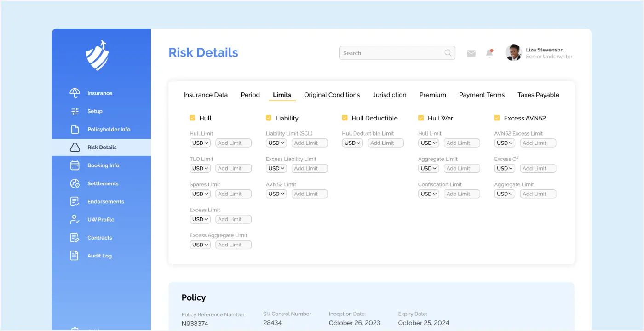Open the TLO Limit currency dropdown
This screenshot has height=331, width=644.
click(x=200, y=169)
